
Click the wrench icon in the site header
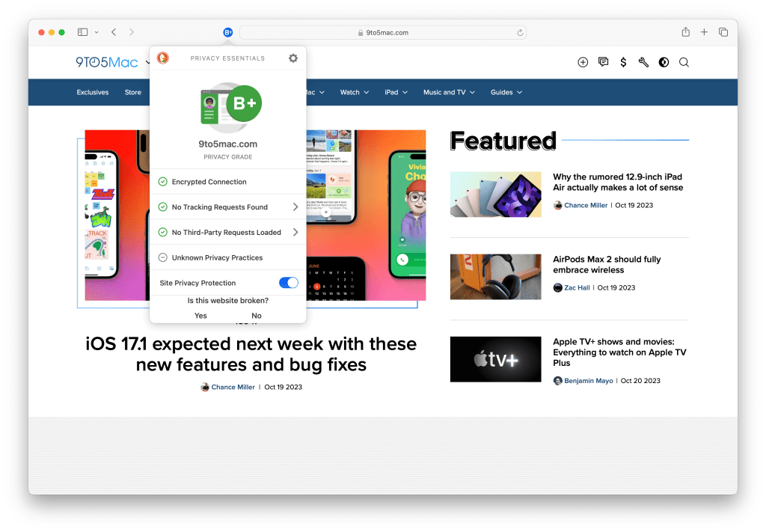coord(643,62)
